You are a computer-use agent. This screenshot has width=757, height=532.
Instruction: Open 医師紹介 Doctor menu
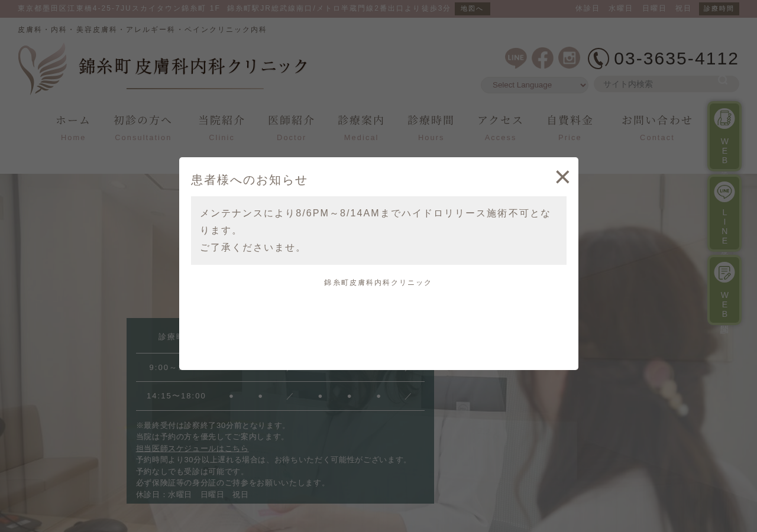pyautogui.click(x=292, y=128)
